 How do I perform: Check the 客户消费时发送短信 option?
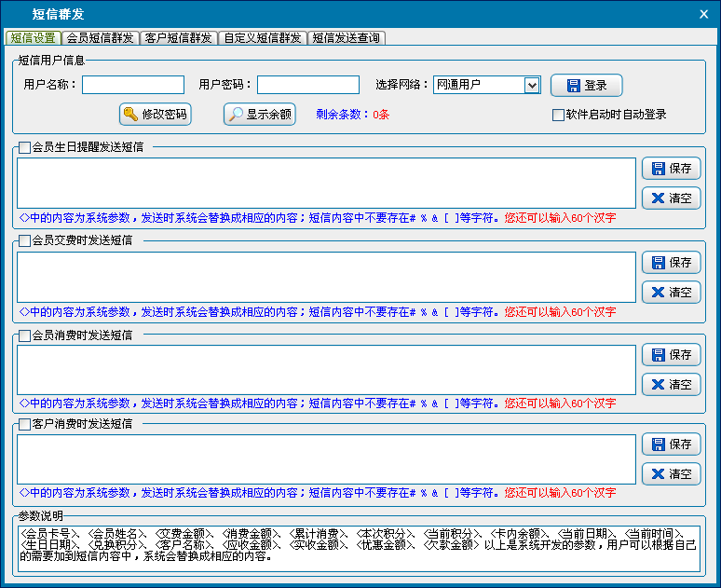click(x=24, y=425)
